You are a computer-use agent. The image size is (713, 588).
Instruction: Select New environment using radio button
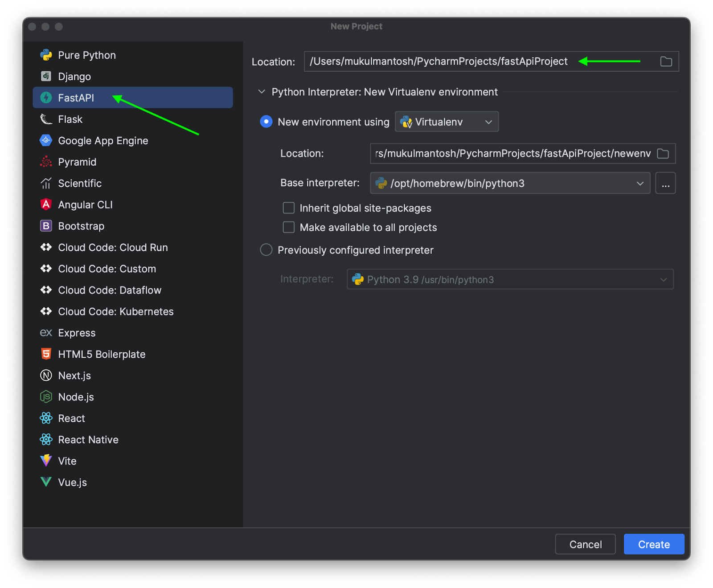[x=266, y=122]
